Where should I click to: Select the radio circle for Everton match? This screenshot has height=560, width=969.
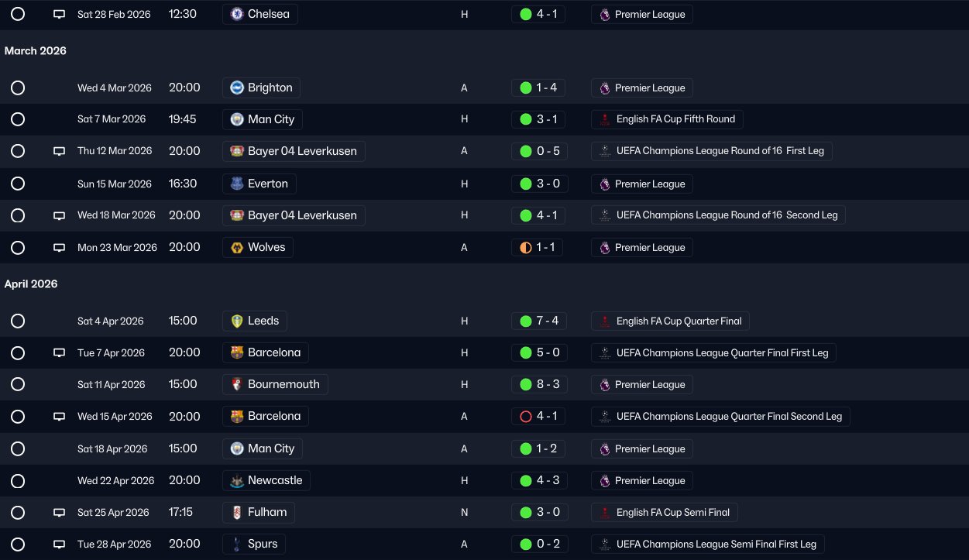tap(18, 184)
